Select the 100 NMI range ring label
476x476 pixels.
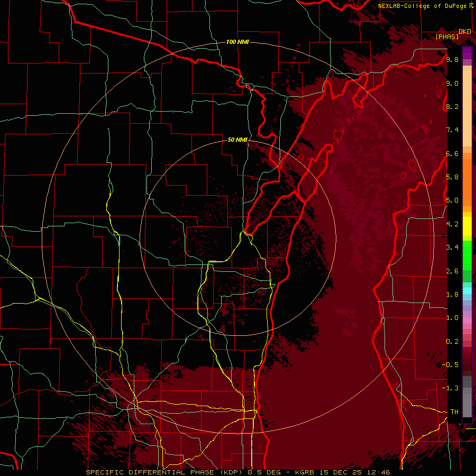pyautogui.click(x=237, y=42)
